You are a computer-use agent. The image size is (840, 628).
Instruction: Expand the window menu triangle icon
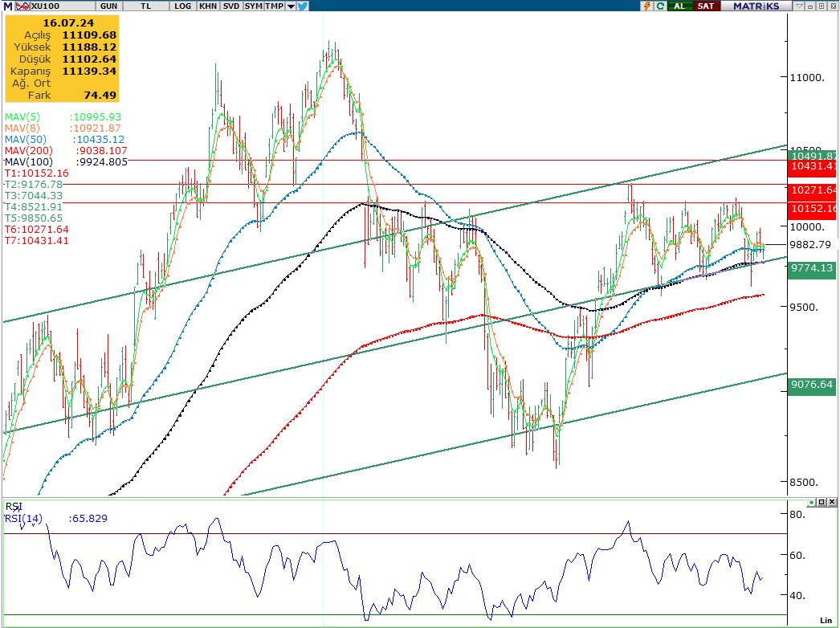click(799, 6)
